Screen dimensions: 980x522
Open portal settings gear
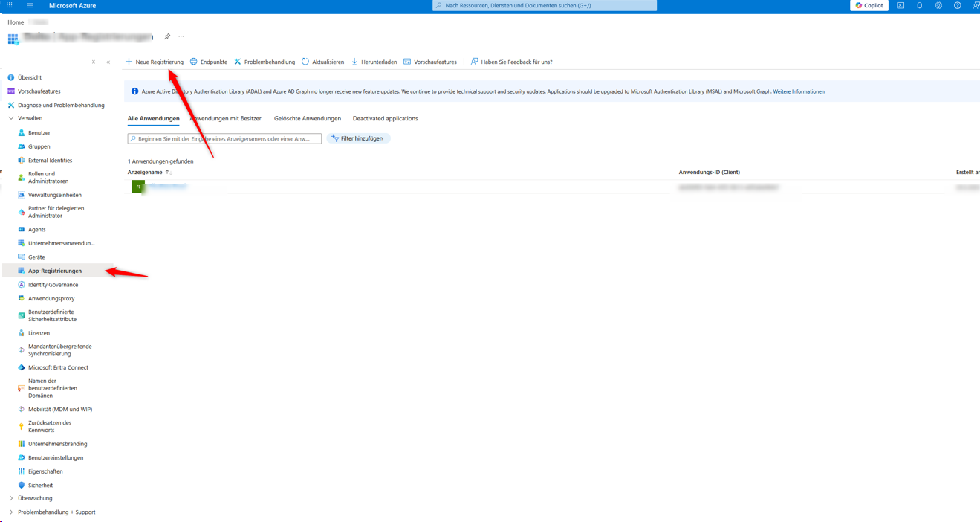click(938, 5)
